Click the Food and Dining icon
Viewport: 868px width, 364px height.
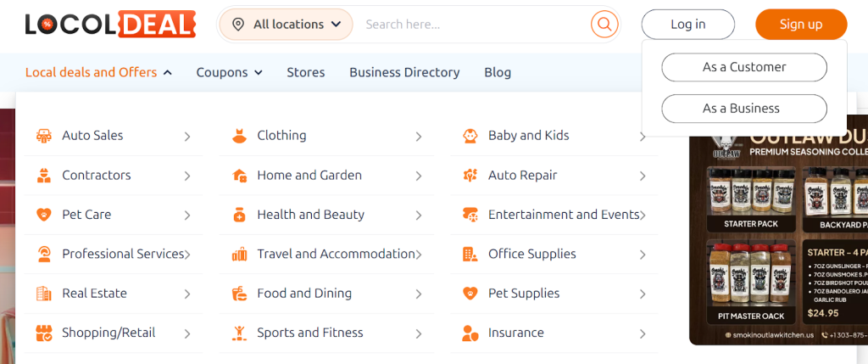[239, 294]
